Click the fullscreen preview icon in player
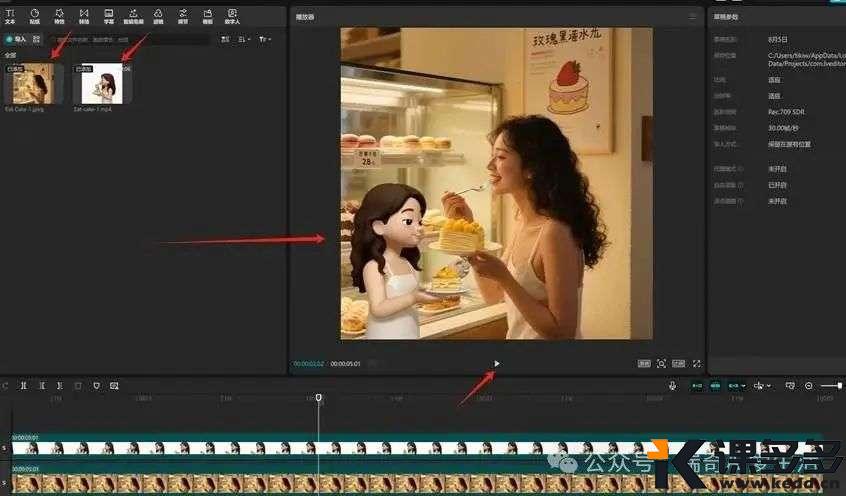The height and width of the screenshot is (496, 846). point(697,364)
